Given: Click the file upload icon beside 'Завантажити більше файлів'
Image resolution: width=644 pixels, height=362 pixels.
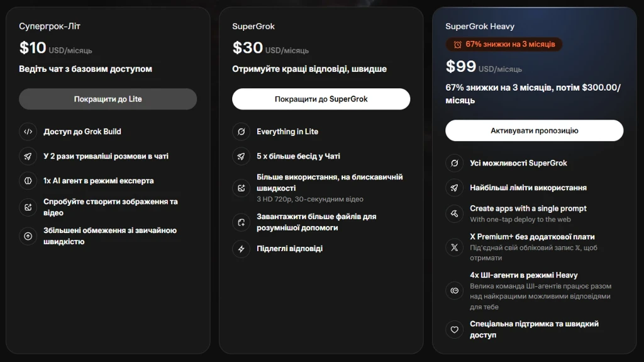Looking at the screenshot, I should coord(241,222).
